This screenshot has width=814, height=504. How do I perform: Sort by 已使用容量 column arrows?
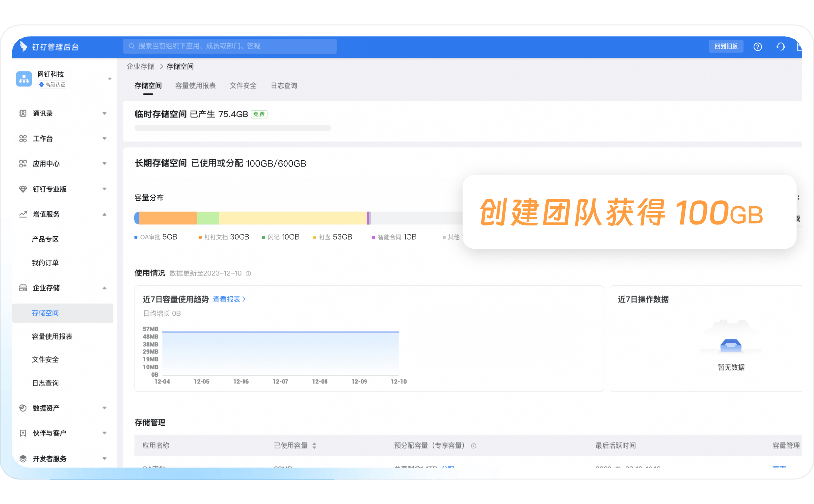(314, 446)
